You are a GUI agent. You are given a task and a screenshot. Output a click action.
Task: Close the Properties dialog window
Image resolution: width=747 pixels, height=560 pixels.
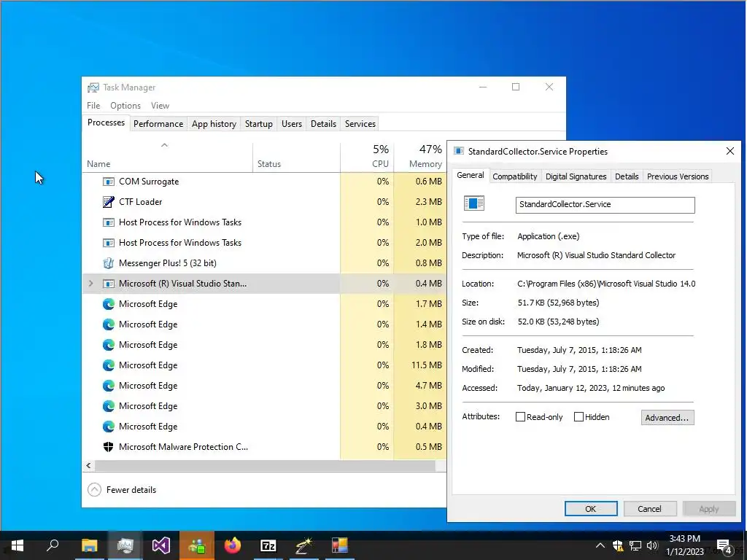pos(729,151)
